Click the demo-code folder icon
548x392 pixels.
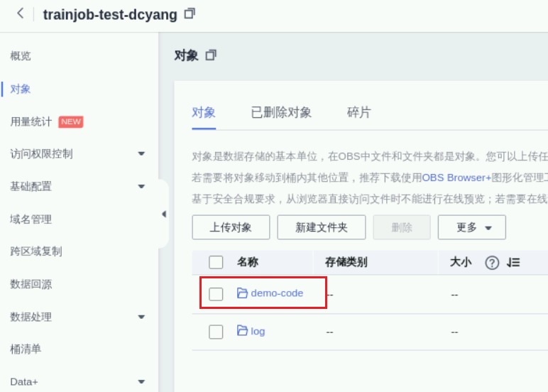242,293
